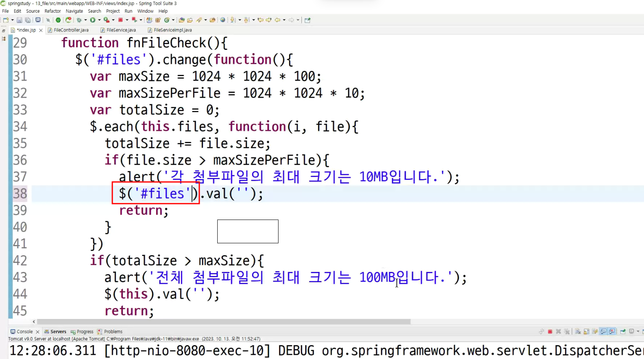
Task: Open the Window menu
Action: coord(145,11)
